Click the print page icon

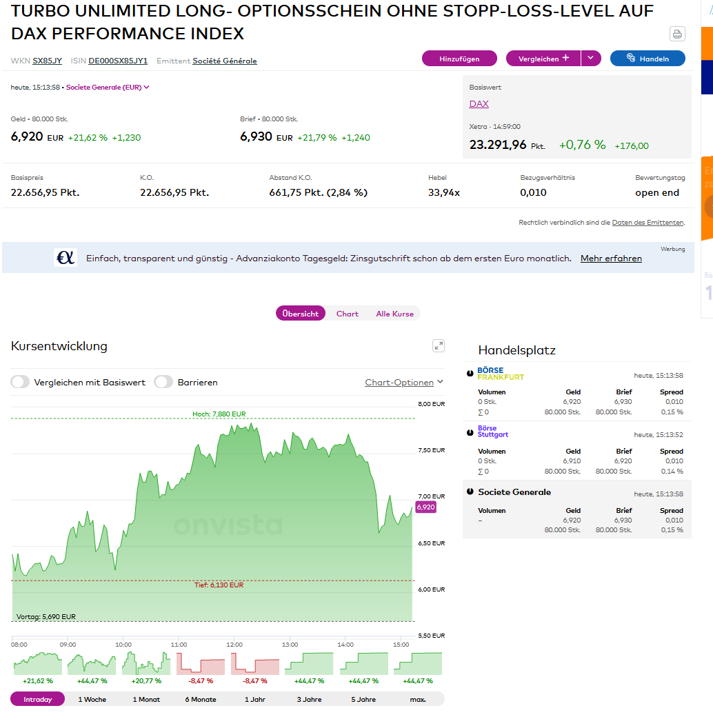click(x=677, y=34)
